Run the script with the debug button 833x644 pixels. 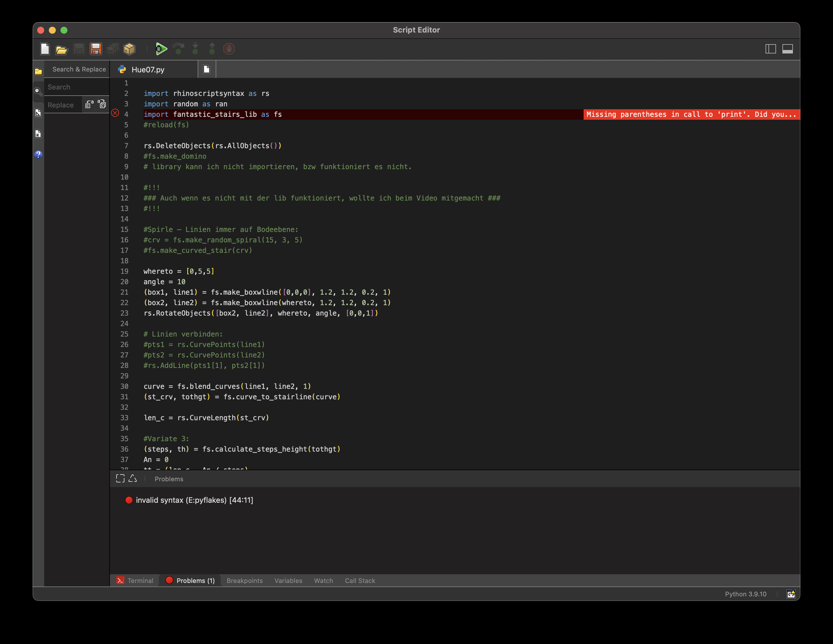(x=161, y=49)
